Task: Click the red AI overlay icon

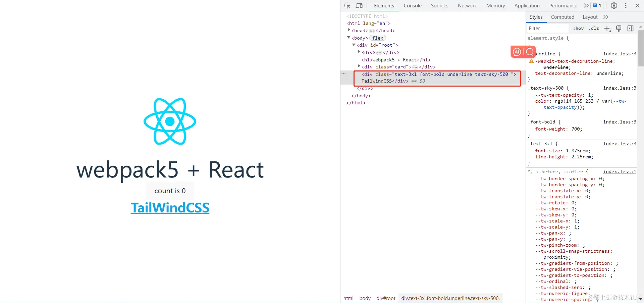Action: click(x=517, y=52)
